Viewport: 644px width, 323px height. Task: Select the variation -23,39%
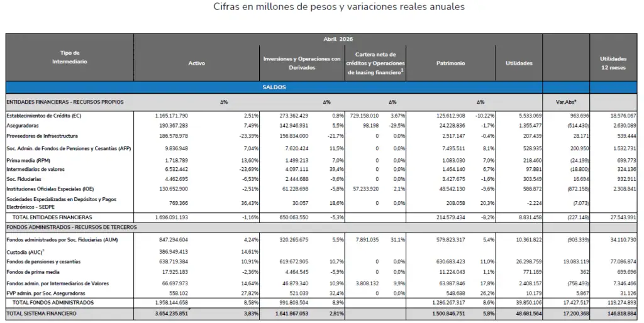tap(249, 136)
